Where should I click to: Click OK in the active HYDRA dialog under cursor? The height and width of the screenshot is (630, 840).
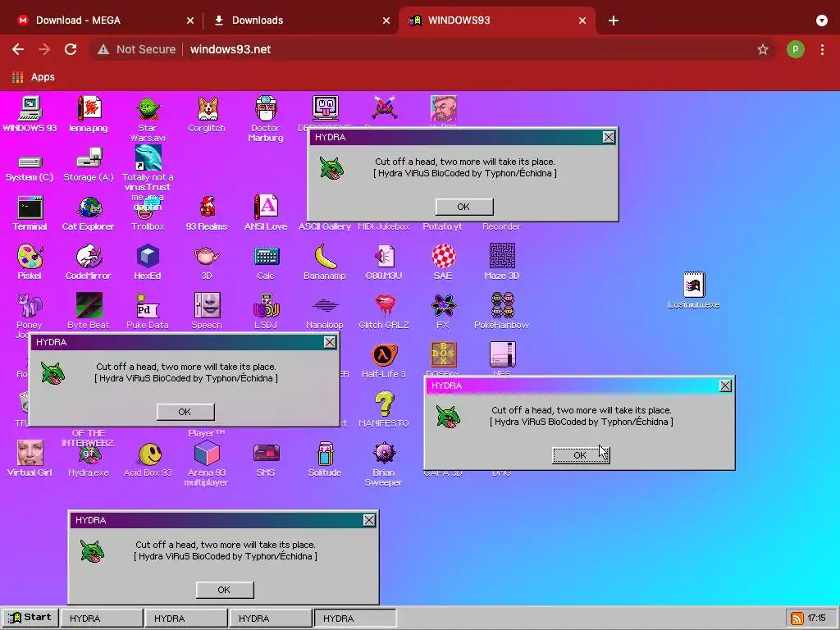tap(580, 455)
